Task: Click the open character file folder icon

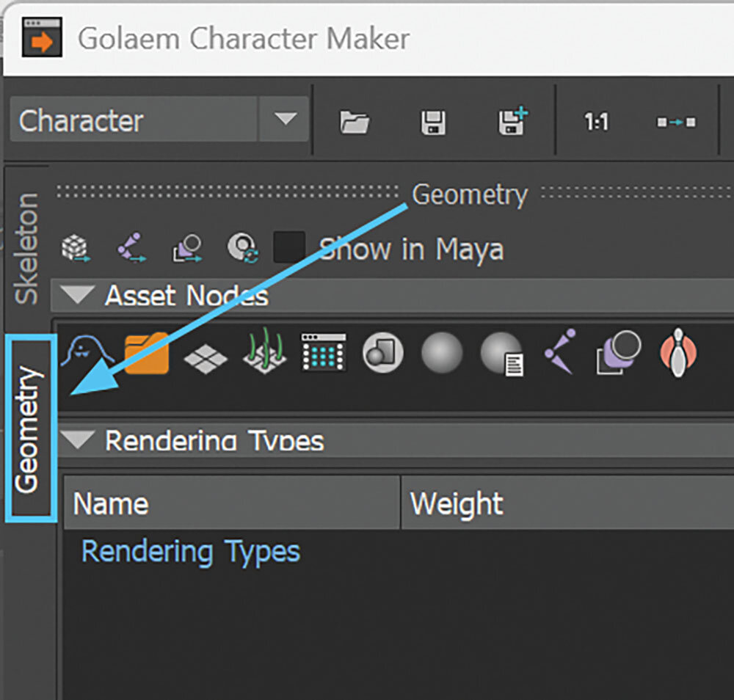Action: (x=355, y=122)
